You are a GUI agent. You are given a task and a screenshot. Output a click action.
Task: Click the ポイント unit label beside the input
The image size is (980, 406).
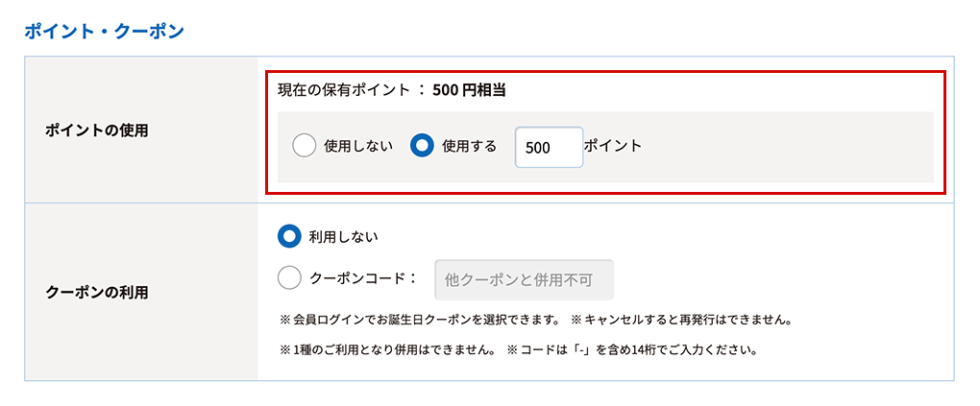(x=613, y=146)
